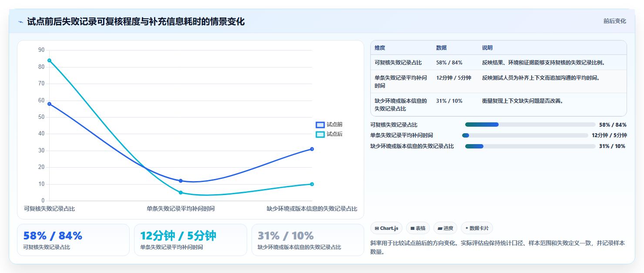Open the 31% / 10% data card
This screenshot has width=644, height=273.
coord(308,240)
